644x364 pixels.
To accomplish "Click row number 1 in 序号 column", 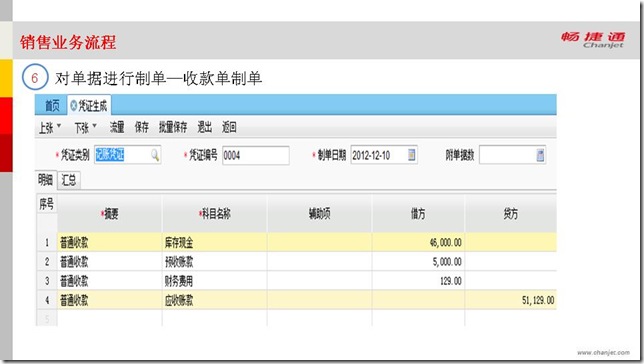I will click(x=47, y=242).
